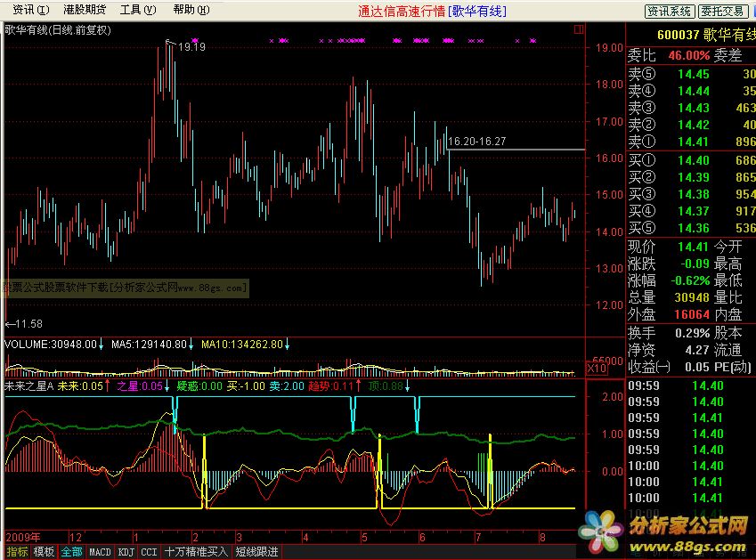The image size is (756, 560).
Task: Click the 涨跌 -0.09 value
Action: point(695,264)
